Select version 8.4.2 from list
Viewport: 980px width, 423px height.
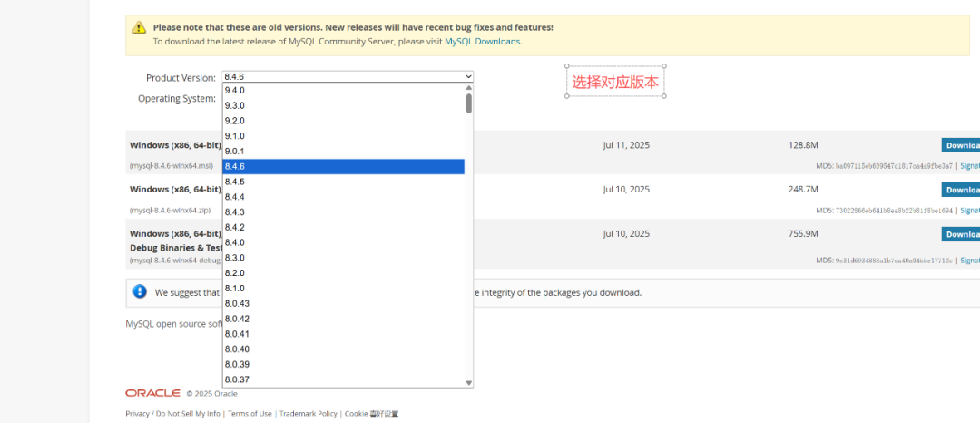point(343,228)
